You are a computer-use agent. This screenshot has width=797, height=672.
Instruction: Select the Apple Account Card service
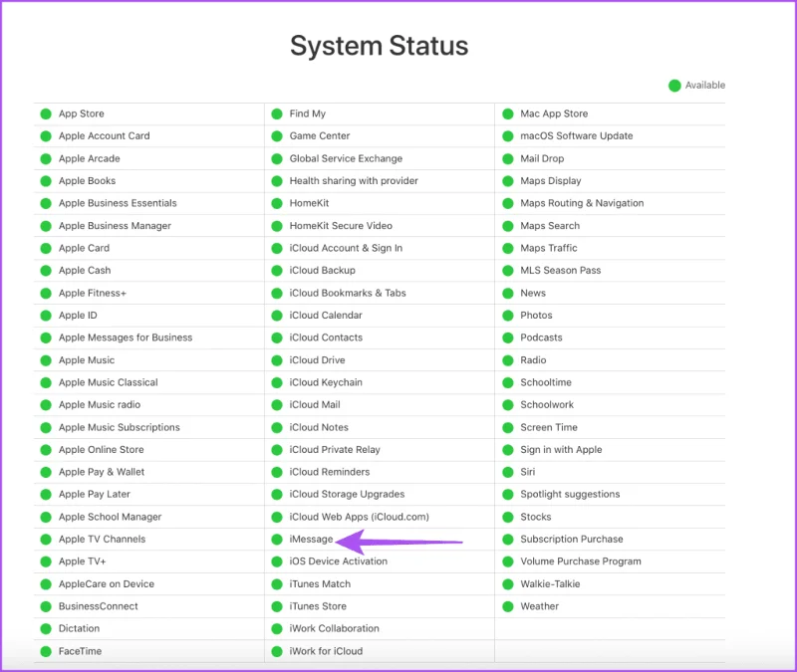point(105,136)
